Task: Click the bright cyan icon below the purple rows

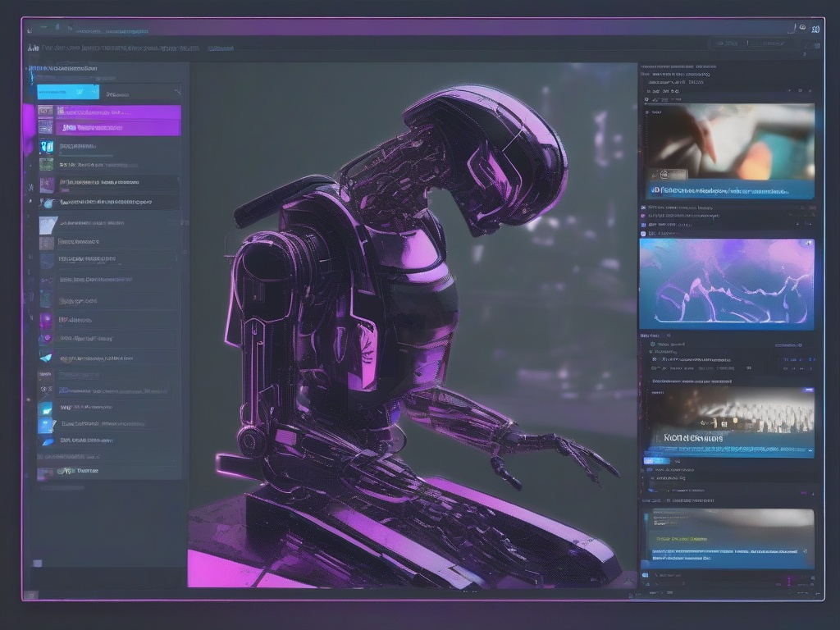Action: pyautogui.click(x=47, y=146)
